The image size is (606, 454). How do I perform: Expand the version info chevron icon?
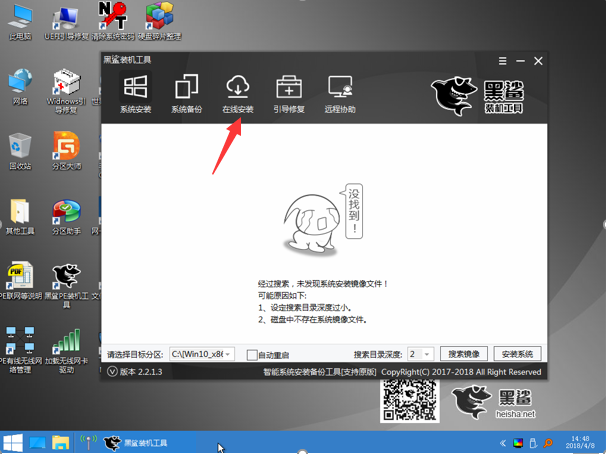(112, 372)
